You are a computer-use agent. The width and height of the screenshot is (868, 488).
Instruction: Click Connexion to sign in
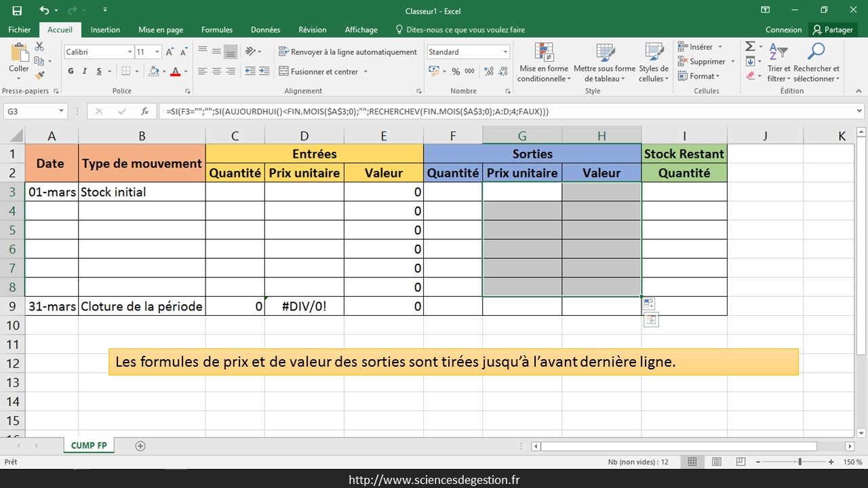pos(783,30)
